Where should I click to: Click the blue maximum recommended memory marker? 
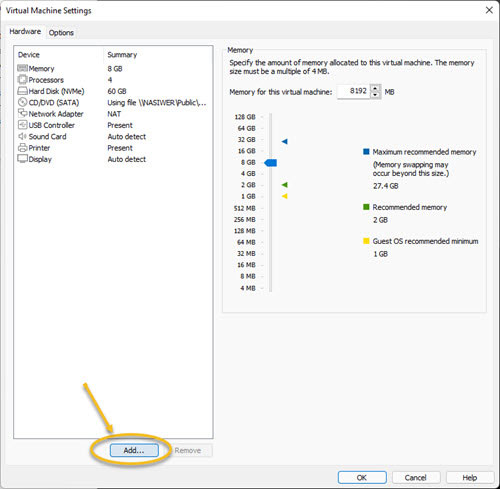(x=285, y=141)
